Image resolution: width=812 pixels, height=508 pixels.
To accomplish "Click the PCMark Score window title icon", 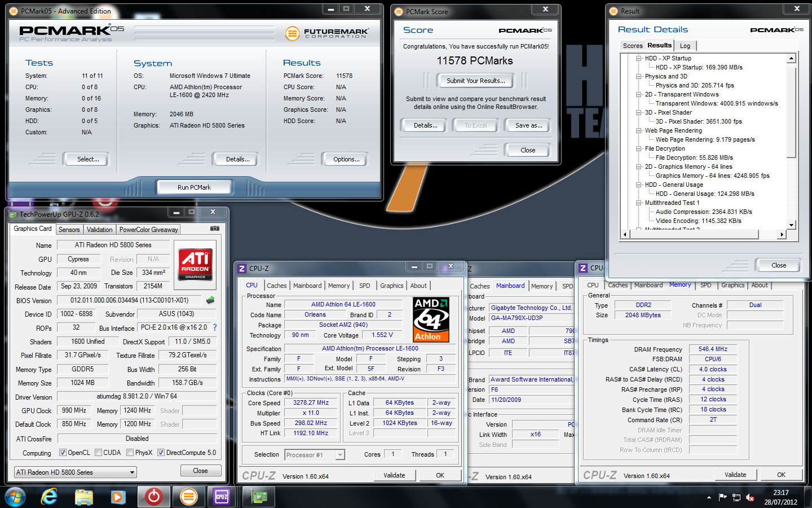I will (x=399, y=11).
